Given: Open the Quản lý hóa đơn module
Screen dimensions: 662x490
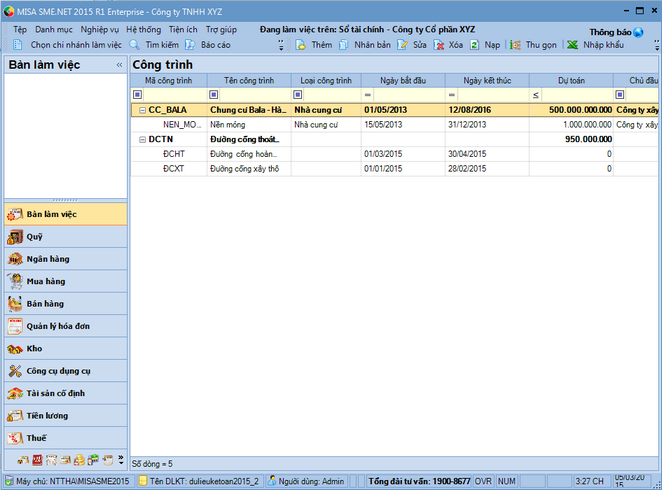Looking at the screenshot, I should (x=66, y=326).
